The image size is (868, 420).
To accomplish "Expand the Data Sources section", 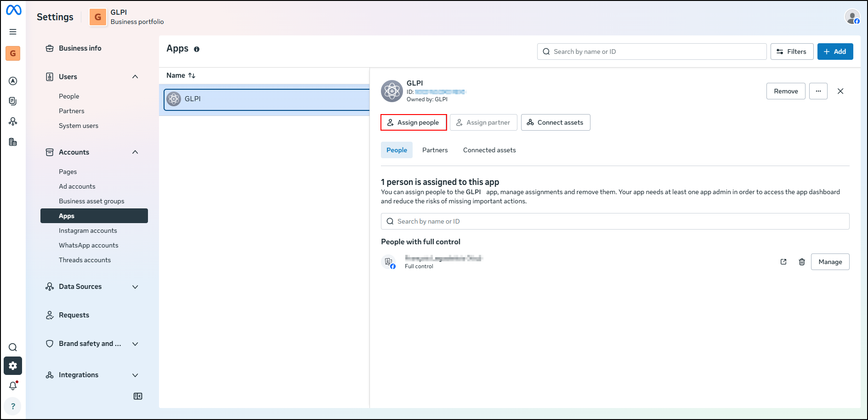I will 135,287.
